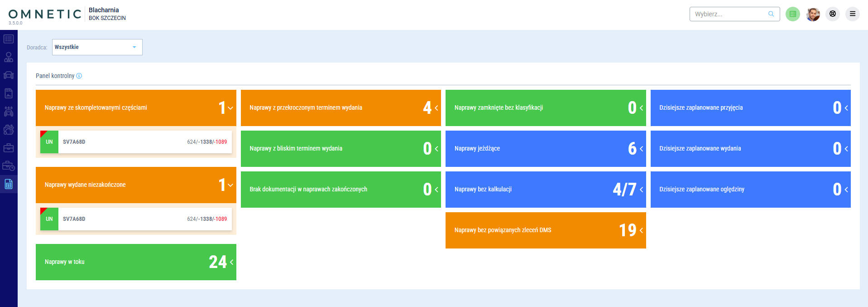Image resolution: width=868 pixels, height=307 pixels.
Task: Click the green server status icon
Action: pos(792,14)
